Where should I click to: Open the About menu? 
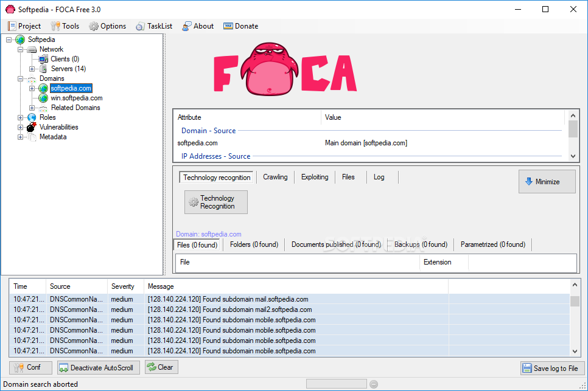click(198, 26)
